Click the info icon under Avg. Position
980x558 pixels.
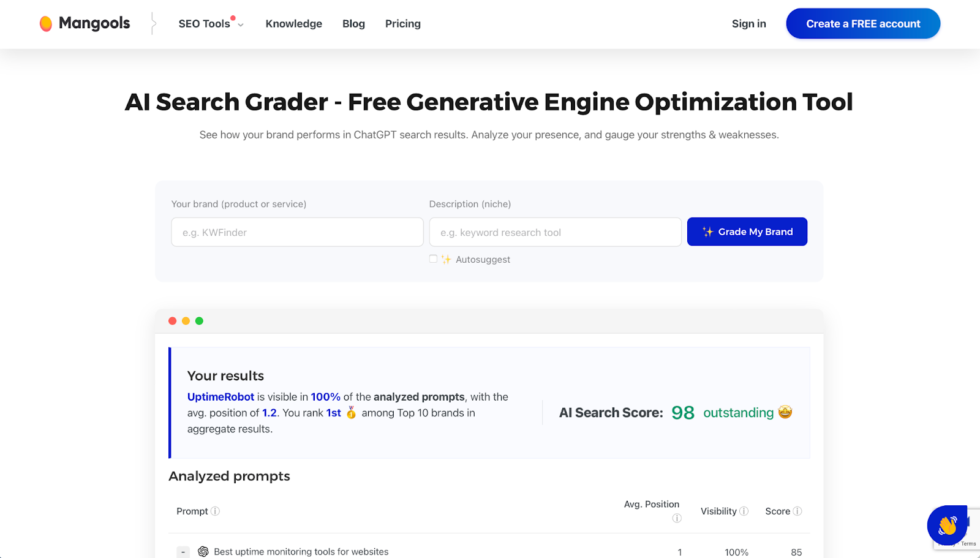[677, 518]
